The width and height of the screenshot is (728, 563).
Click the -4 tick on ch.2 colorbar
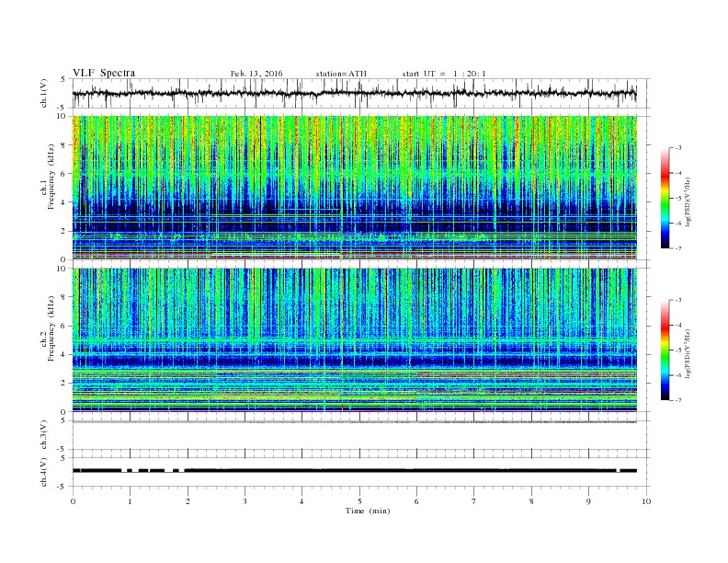click(x=677, y=325)
